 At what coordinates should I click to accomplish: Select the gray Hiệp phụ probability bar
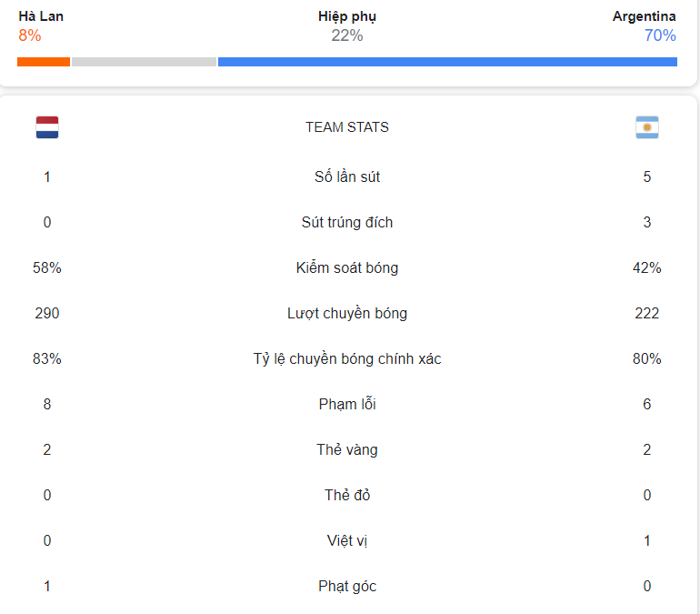(x=145, y=62)
